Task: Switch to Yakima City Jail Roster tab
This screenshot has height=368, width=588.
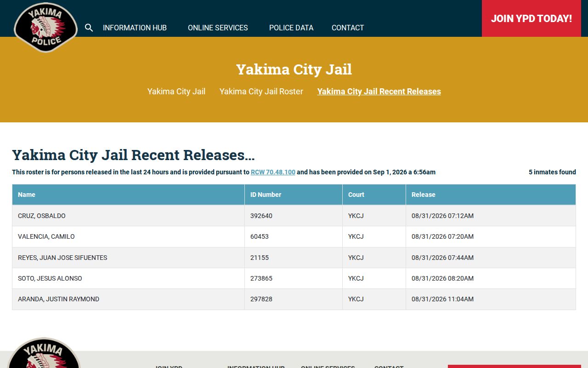Action: pyautogui.click(x=261, y=92)
